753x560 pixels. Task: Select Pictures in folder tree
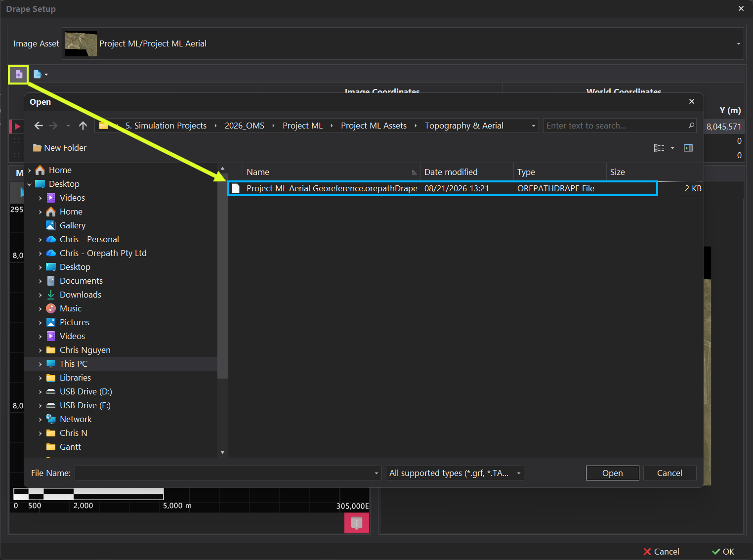coord(75,322)
